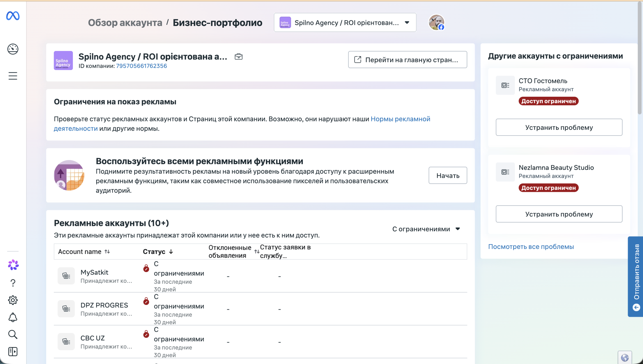The width and height of the screenshot is (643, 364).
Task: Click Перейти на главную страницу button
Action: click(x=407, y=60)
